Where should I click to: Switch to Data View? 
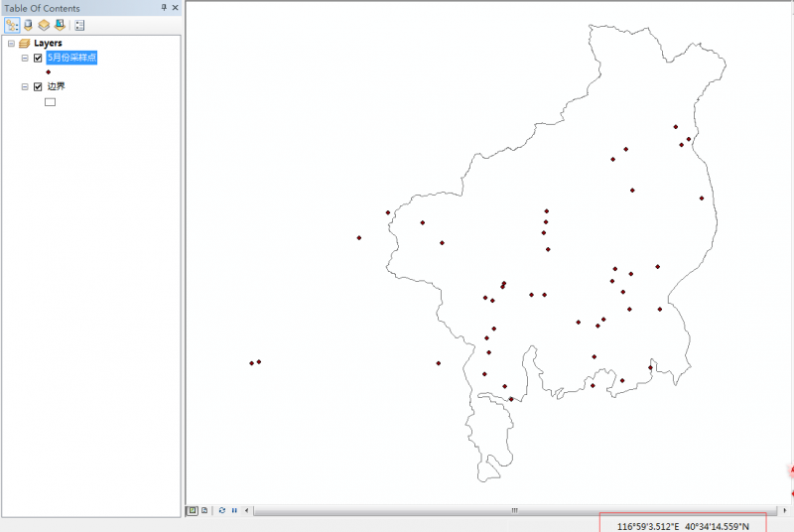tap(193, 510)
